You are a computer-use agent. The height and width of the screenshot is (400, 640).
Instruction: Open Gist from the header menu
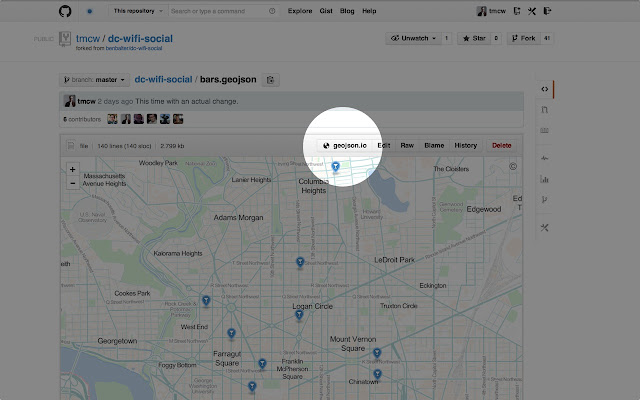pyautogui.click(x=326, y=11)
